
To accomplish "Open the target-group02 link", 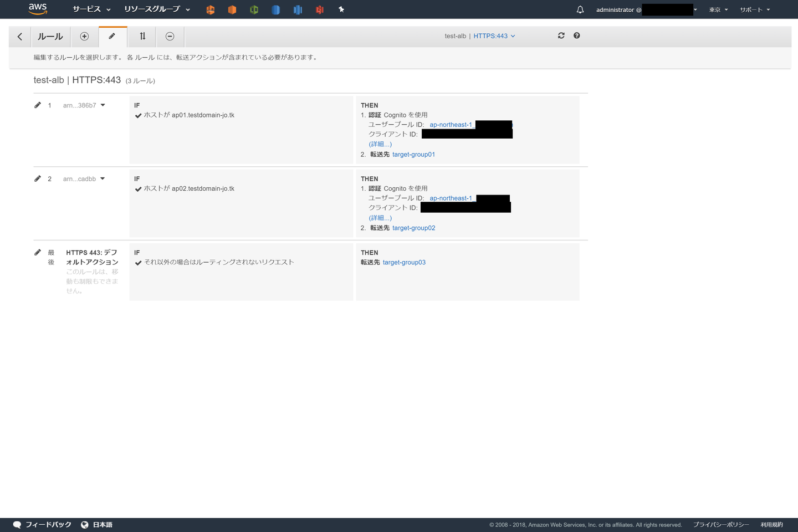I will coord(413,228).
